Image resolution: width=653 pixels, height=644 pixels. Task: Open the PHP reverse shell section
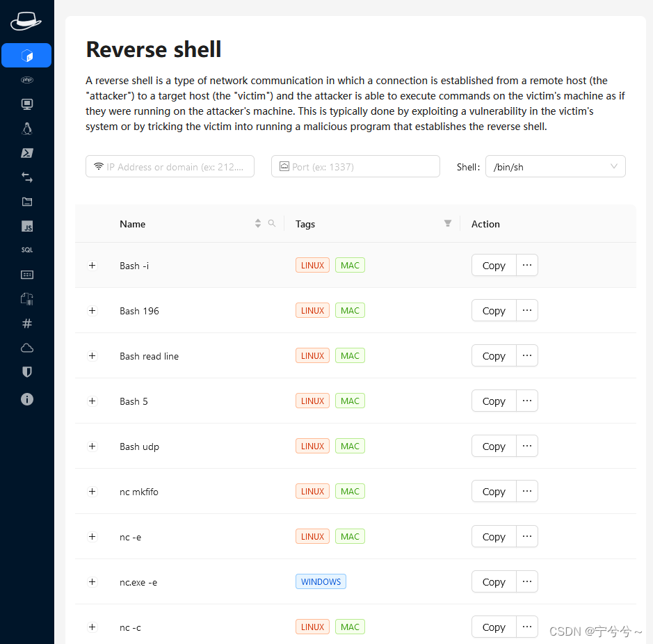[27, 79]
